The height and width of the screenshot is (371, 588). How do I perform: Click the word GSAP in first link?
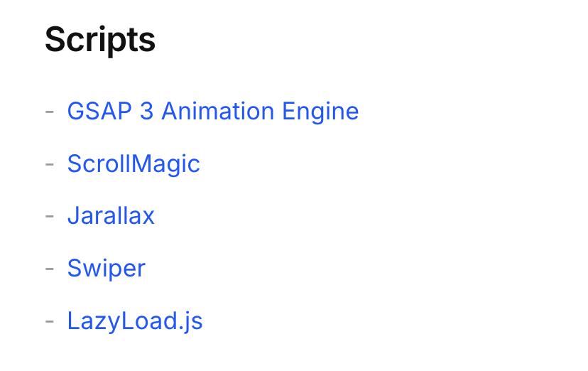(x=99, y=112)
